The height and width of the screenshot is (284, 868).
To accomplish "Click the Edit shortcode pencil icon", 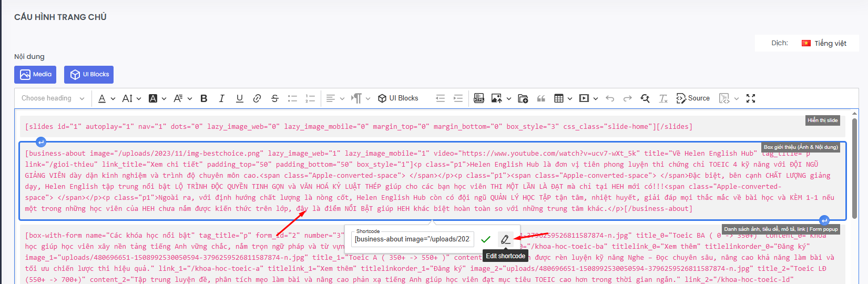I will click(x=505, y=239).
